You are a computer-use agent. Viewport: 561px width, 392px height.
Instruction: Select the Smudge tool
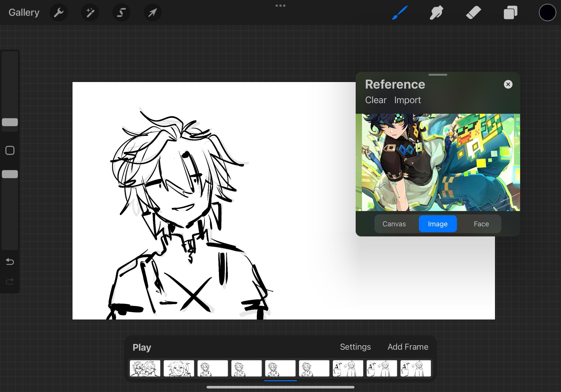[x=437, y=12]
